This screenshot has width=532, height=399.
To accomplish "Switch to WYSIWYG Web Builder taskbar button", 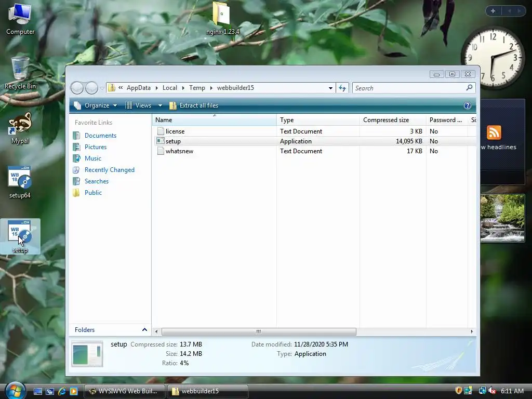I will [124, 391].
